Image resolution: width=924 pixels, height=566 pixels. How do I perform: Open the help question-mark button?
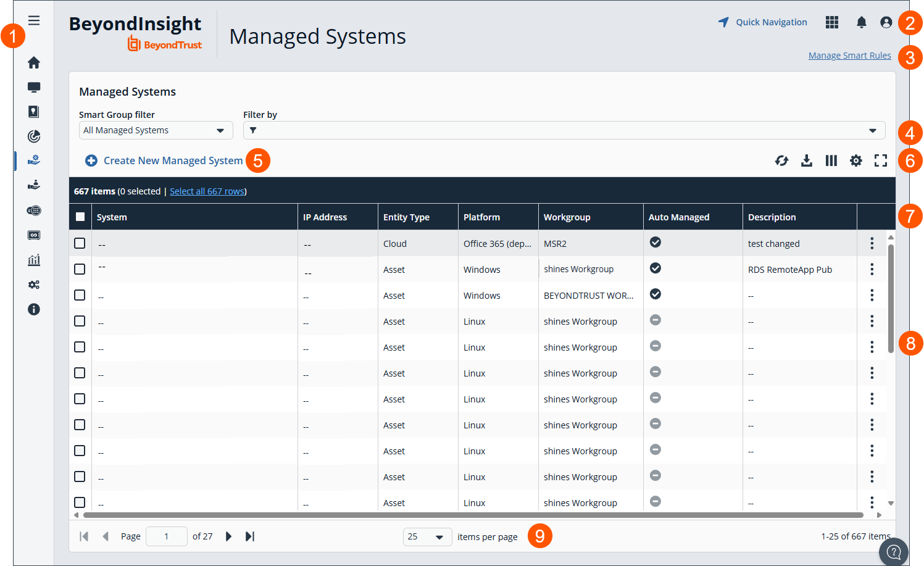click(x=894, y=551)
